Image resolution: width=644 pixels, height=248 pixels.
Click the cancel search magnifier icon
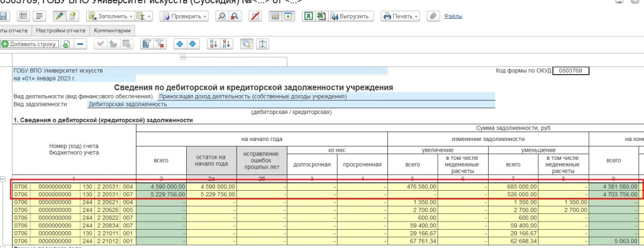point(235,16)
